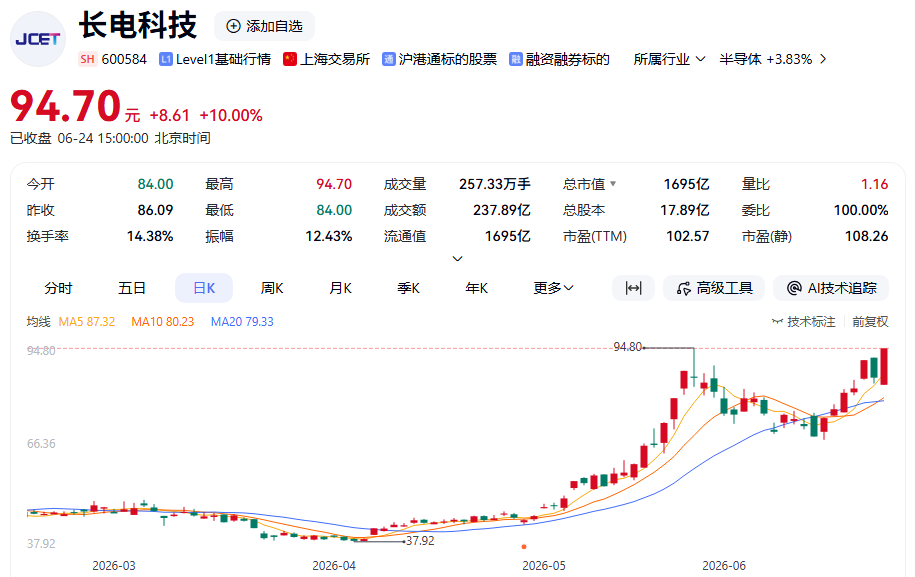Expand more quote details chevron
Viewport: 915px width, 577px height.
tap(458, 258)
